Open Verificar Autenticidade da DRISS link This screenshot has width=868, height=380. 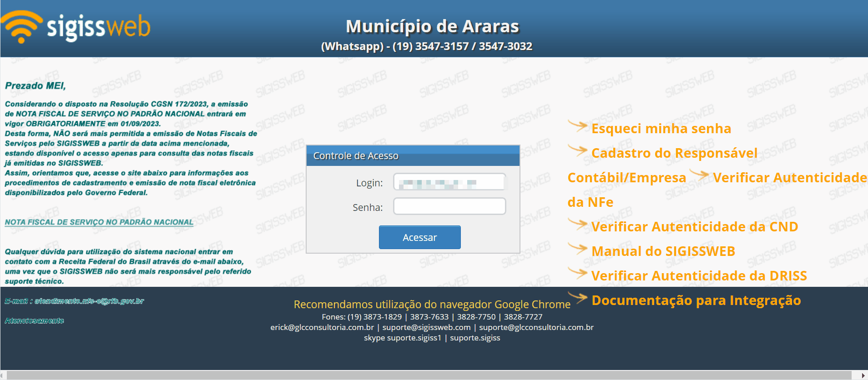point(699,276)
